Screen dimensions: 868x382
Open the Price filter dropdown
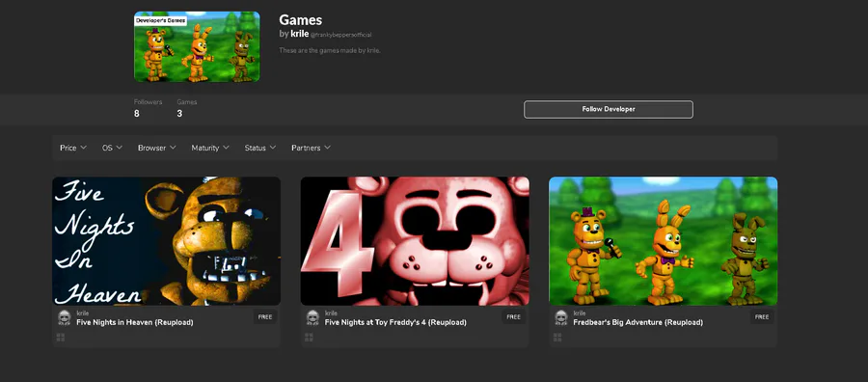tap(73, 148)
